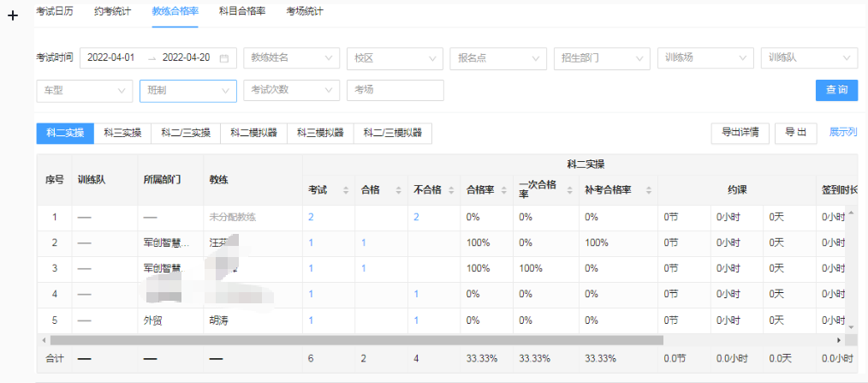Focus the 考场 input field
The width and height of the screenshot is (868, 383).
point(395,90)
